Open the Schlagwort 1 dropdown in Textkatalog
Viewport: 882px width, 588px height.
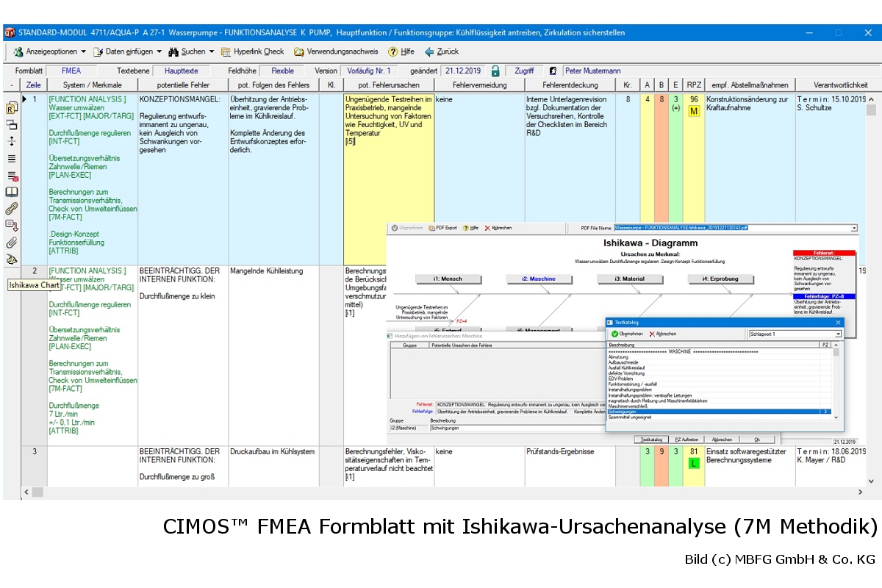[x=838, y=334]
